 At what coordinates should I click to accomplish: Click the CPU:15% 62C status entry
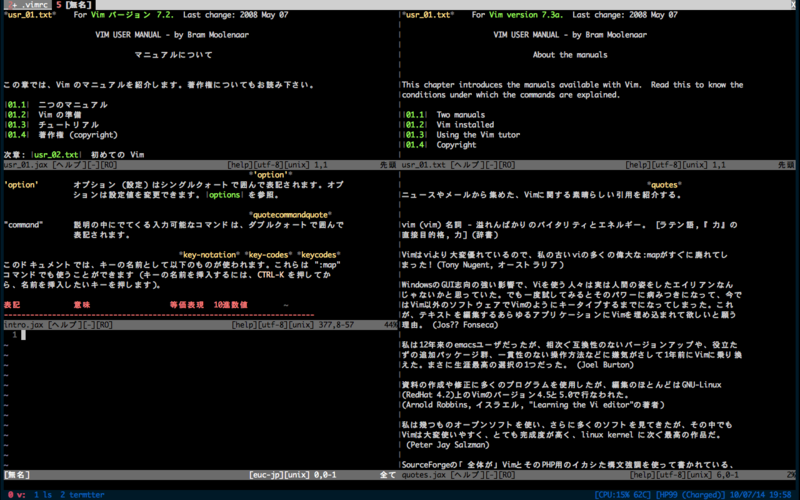[x=623, y=494]
